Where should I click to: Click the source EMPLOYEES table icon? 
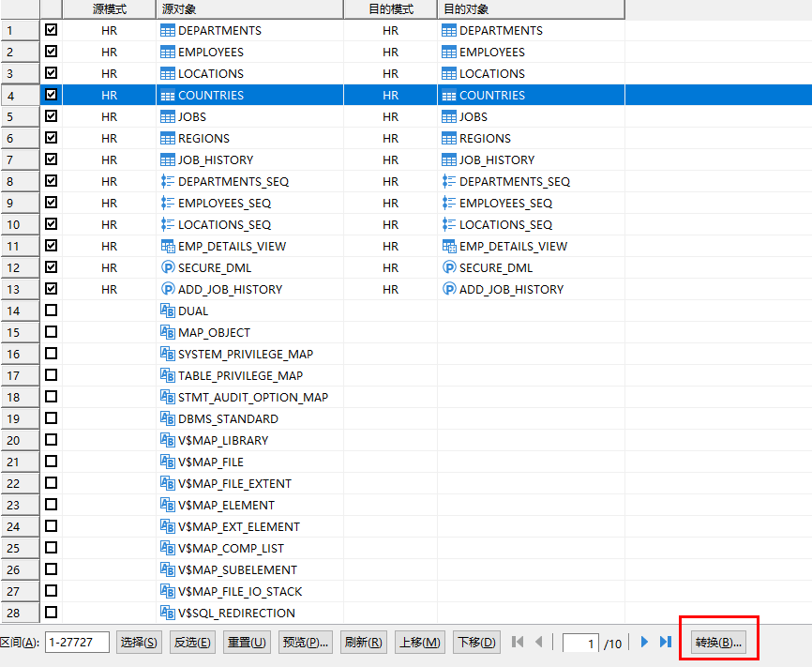(x=167, y=53)
